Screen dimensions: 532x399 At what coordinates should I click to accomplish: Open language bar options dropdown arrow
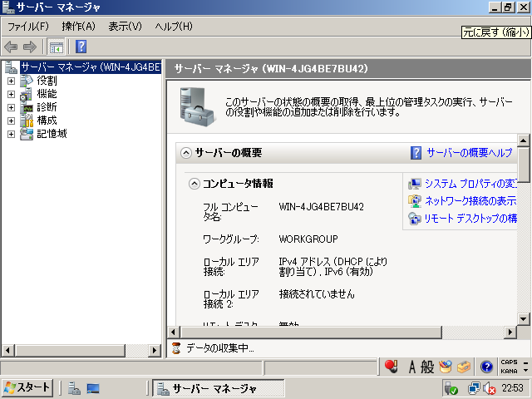(525, 371)
